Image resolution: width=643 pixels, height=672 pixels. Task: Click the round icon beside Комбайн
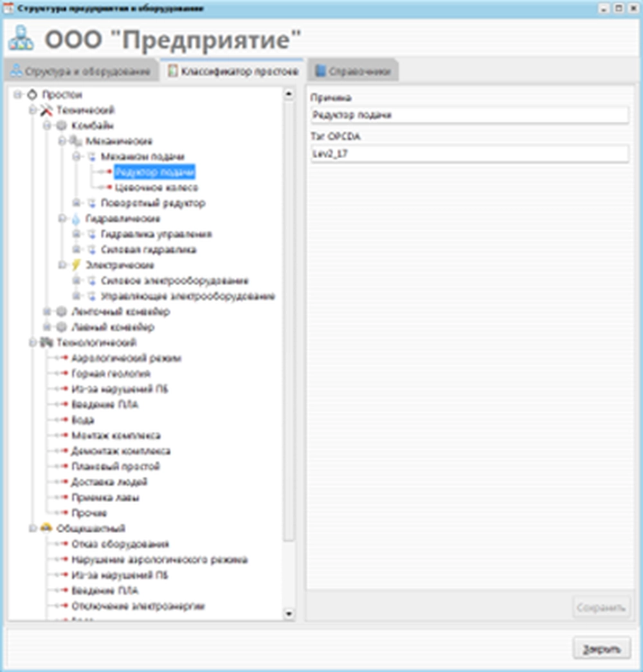coord(61,126)
